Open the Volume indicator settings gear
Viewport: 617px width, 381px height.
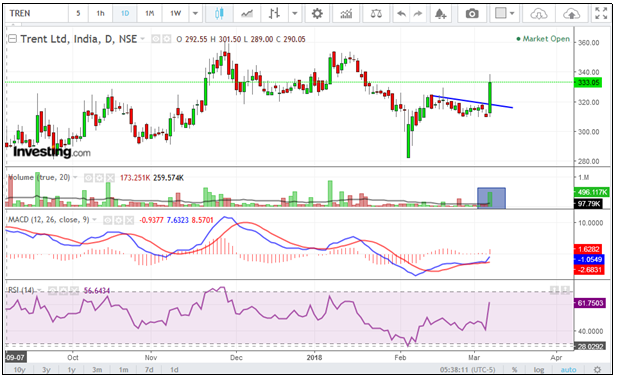[99, 178]
